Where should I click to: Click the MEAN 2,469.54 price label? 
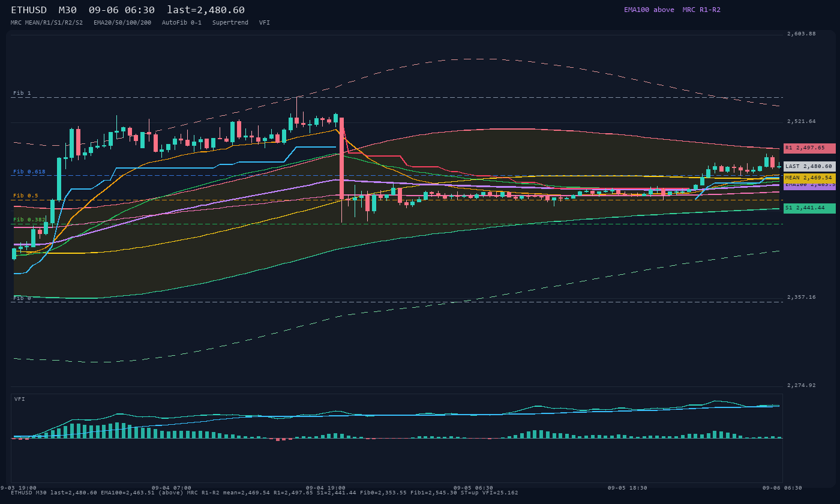[809, 178]
